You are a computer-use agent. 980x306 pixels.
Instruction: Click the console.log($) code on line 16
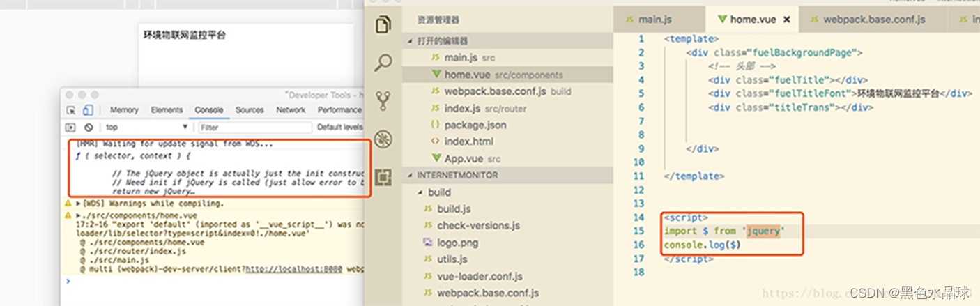702,245
